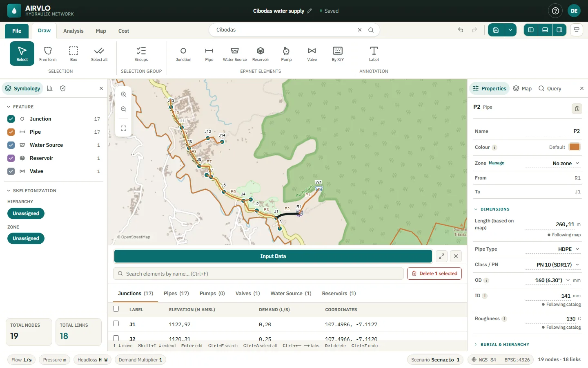Zoom out on the map
588x368 pixels.
tap(123, 109)
